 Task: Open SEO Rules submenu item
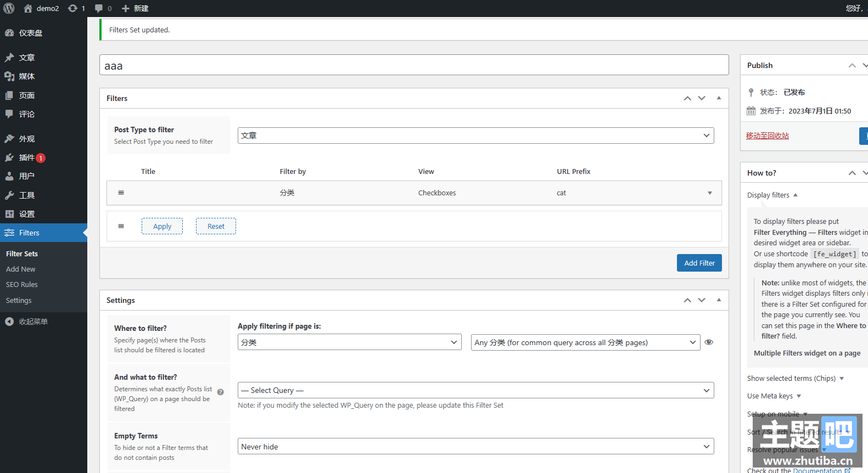point(22,284)
